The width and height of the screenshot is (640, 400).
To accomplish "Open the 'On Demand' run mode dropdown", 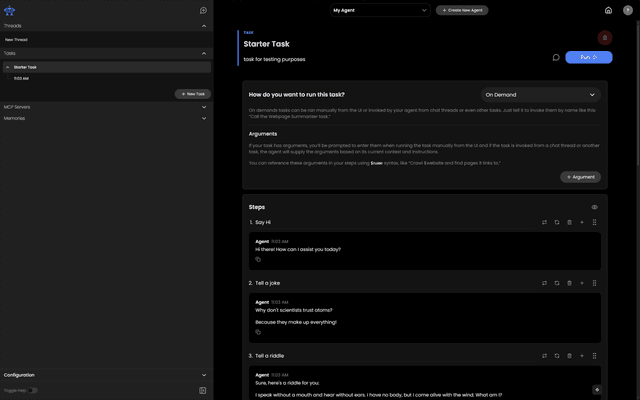I will (540, 95).
